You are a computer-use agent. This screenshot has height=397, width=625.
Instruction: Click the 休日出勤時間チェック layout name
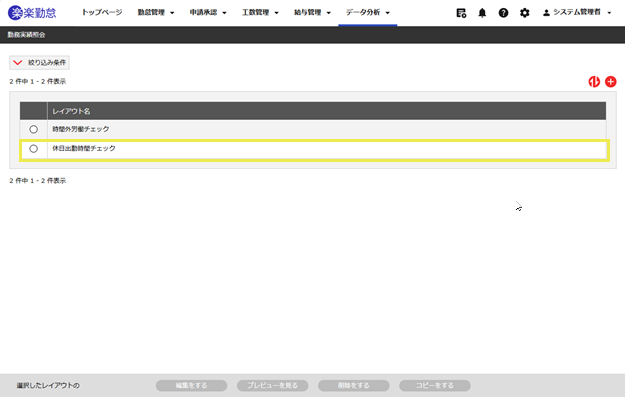point(84,148)
